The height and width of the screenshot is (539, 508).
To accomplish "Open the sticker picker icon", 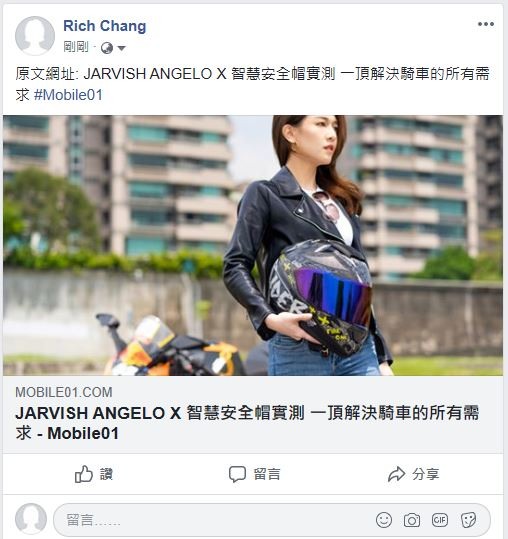I will (468, 520).
